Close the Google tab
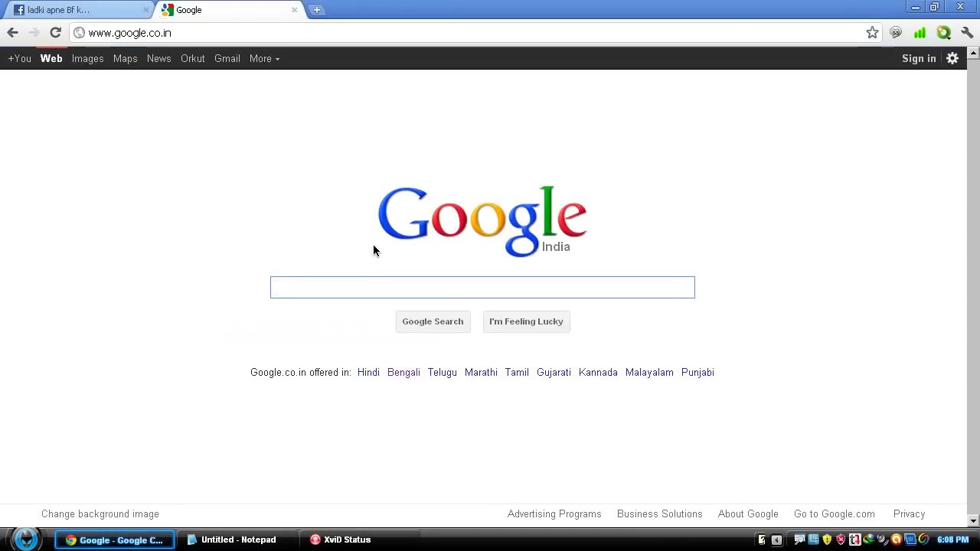This screenshot has width=980, height=551. (x=294, y=10)
